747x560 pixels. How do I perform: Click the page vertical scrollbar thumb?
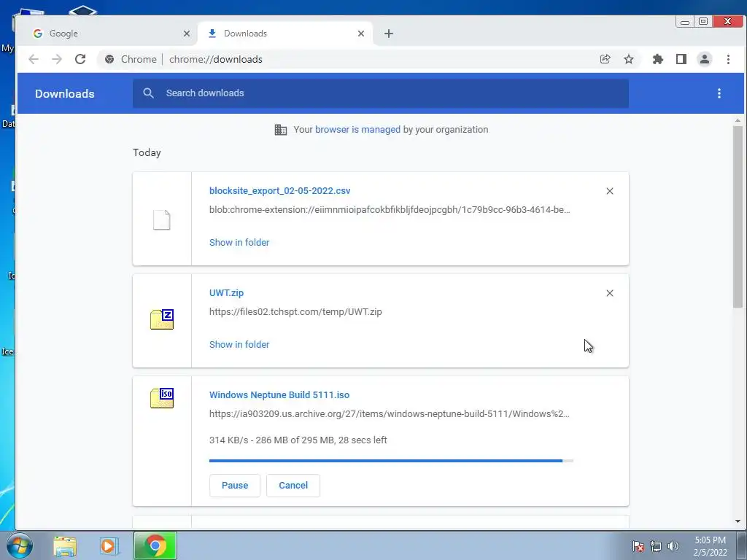pos(738,217)
